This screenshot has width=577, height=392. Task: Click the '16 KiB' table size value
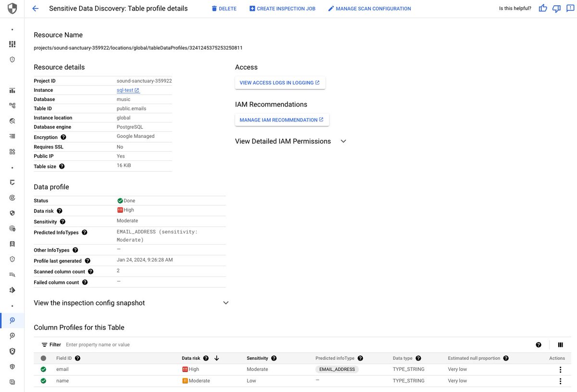(124, 166)
